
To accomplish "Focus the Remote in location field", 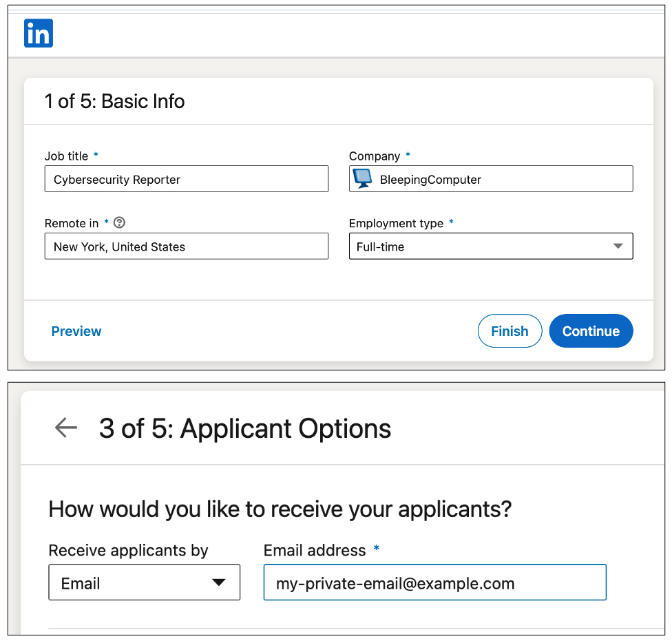I will (x=187, y=246).
